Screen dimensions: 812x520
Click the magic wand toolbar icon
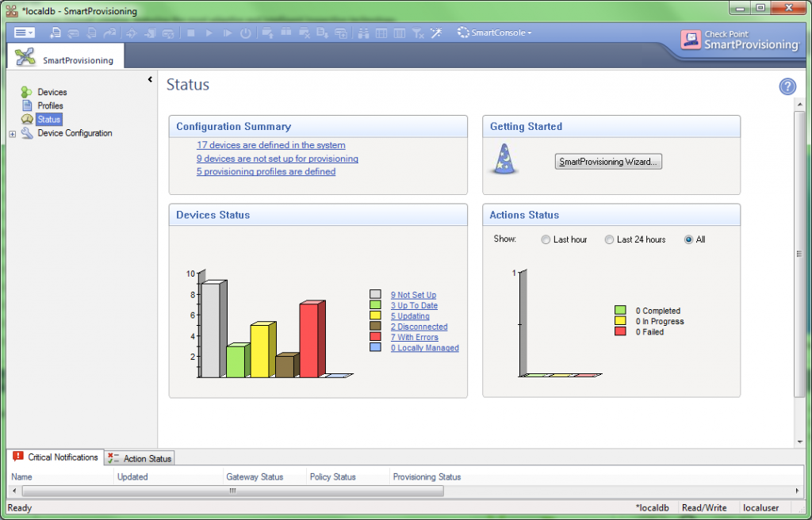pos(436,32)
